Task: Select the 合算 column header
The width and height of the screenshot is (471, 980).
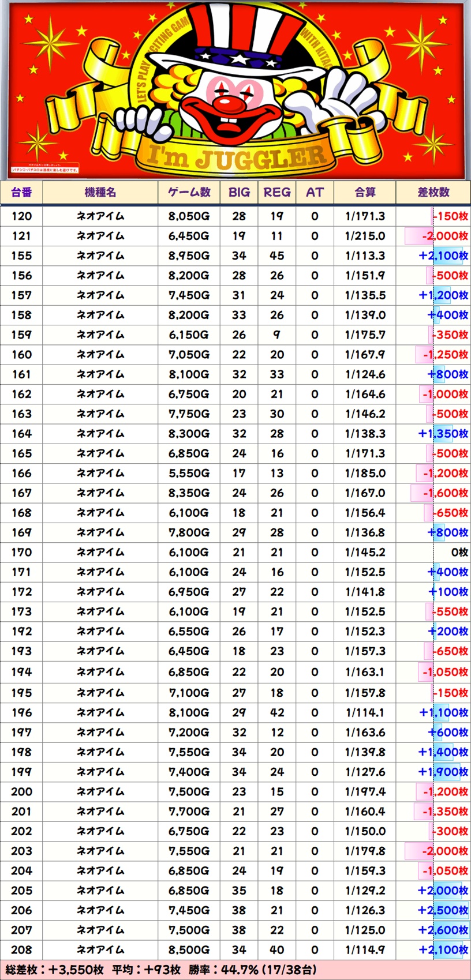Action: [x=365, y=193]
